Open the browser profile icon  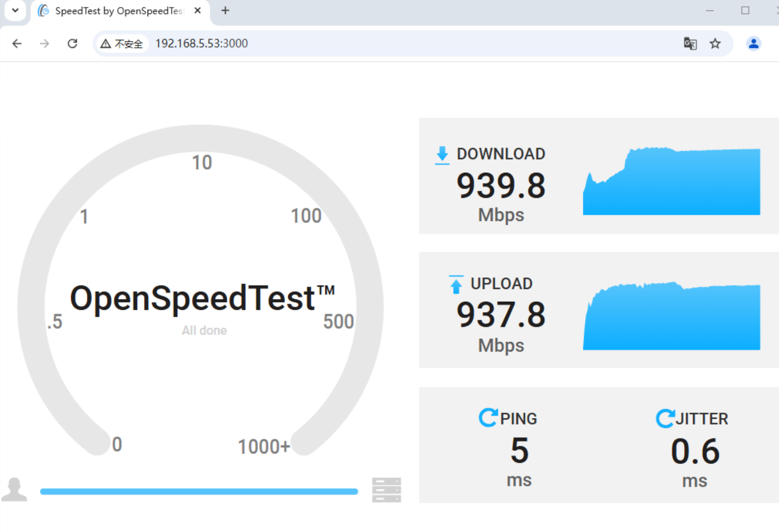754,43
